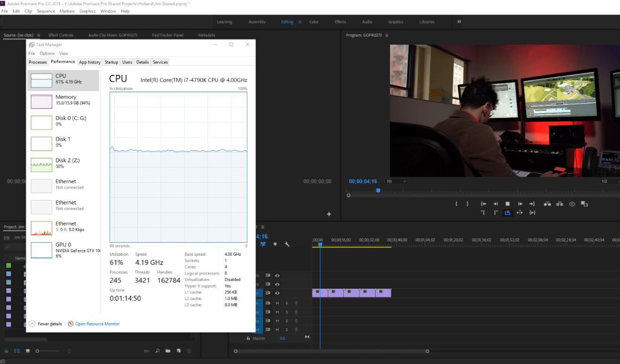
Task: Open the Sequence menu
Action: tap(46, 11)
